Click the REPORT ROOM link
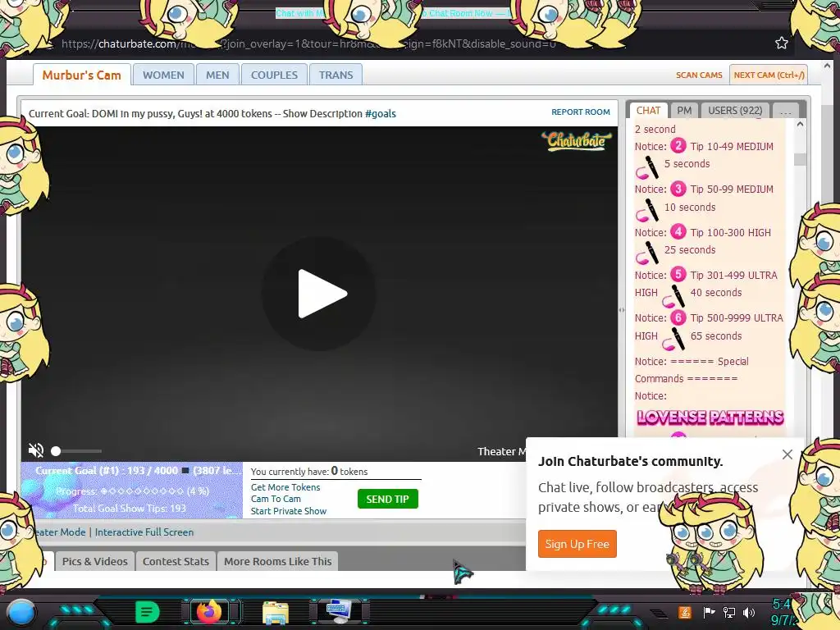 click(580, 112)
